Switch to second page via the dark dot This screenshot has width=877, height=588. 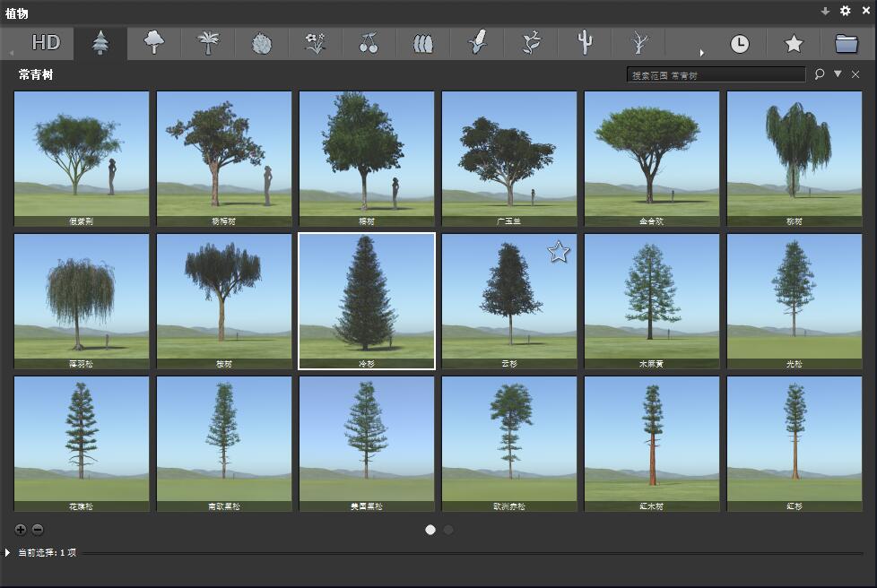click(x=448, y=530)
